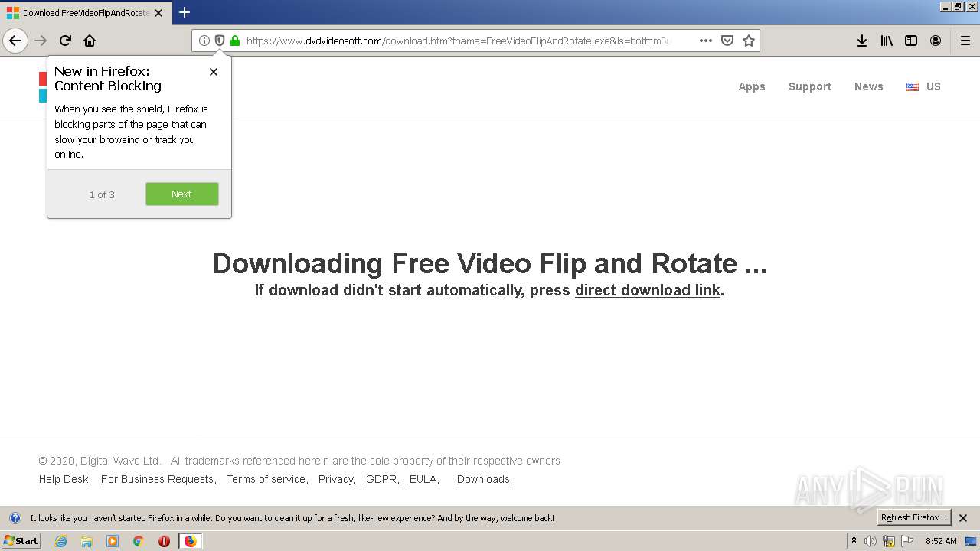The image size is (980, 551).
Task: Reload the current page
Action: pos(65,41)
